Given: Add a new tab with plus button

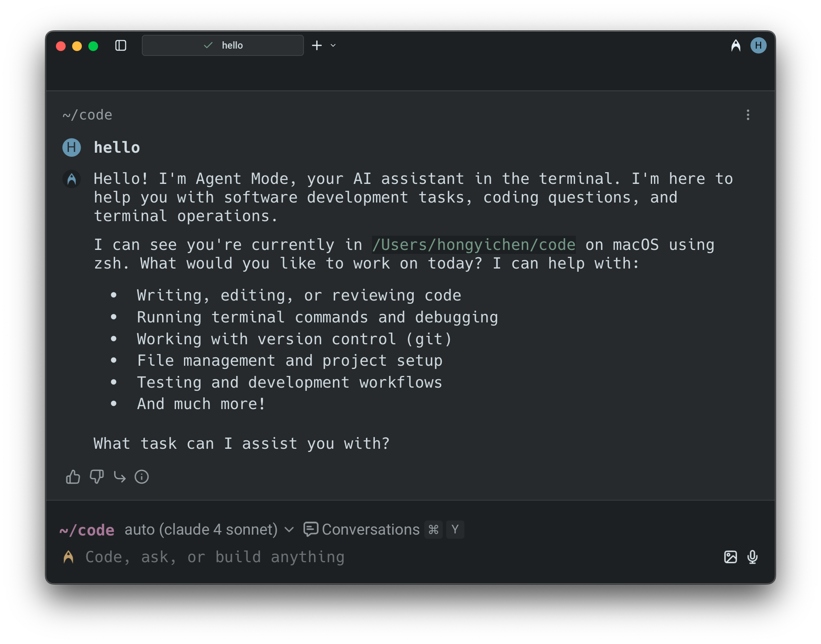Looking at the screenshot, I should pyautogui.click(x=317, y=45).
